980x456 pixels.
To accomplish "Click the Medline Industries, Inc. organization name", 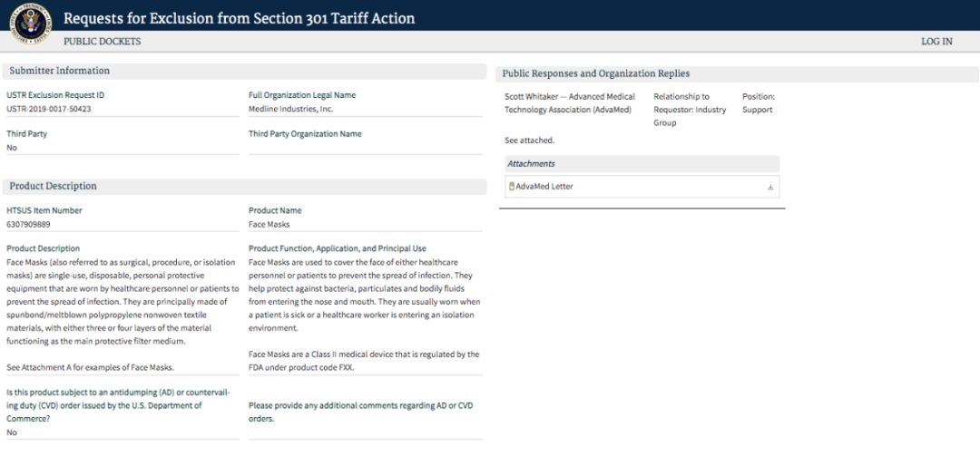I will coord(290,110).
